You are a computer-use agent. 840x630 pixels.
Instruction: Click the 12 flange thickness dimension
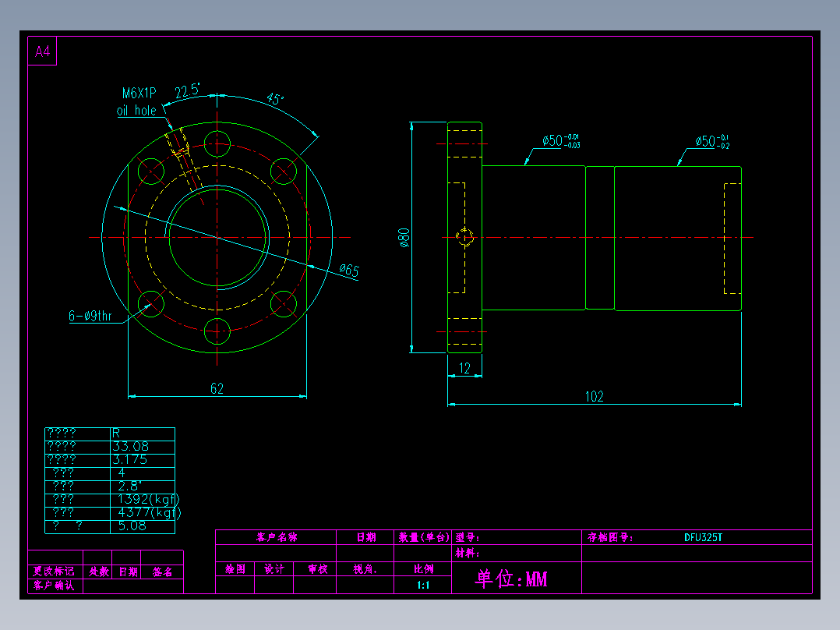tap(464, 368)
